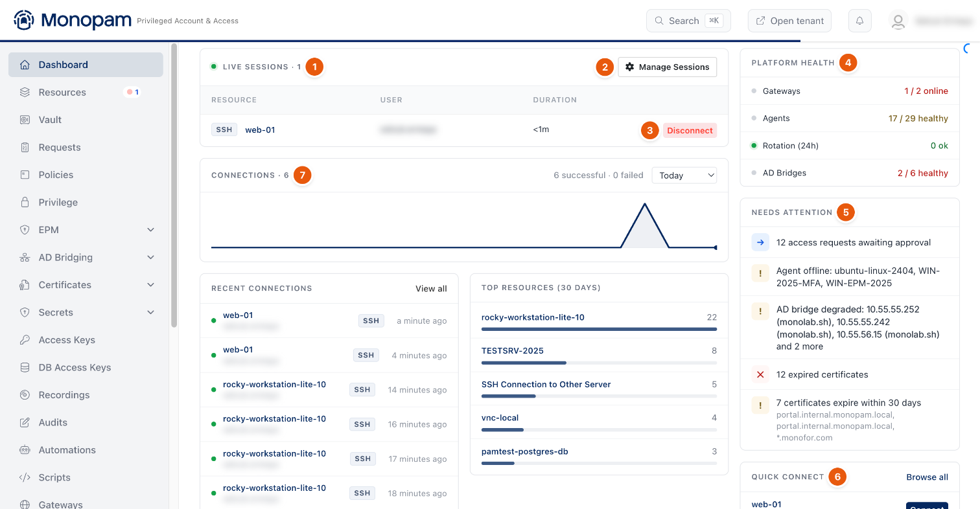Image resolution: width=980 pixels, height=509 pixels.
Task: Click the '1 / 2 online' Gateways status
Action: pos(926,91)
